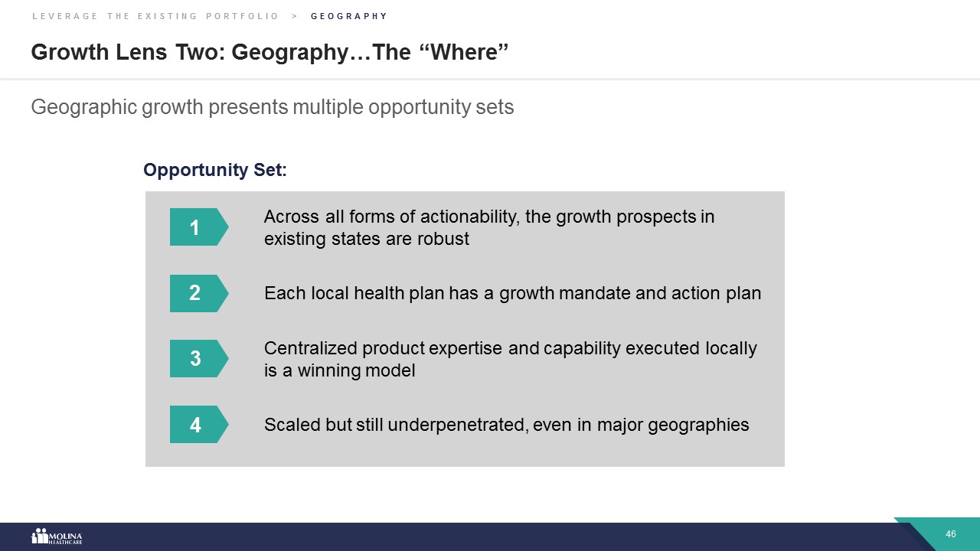
Task: Click the teal arrow labeled 3
Action: click(x=198, y=359)
